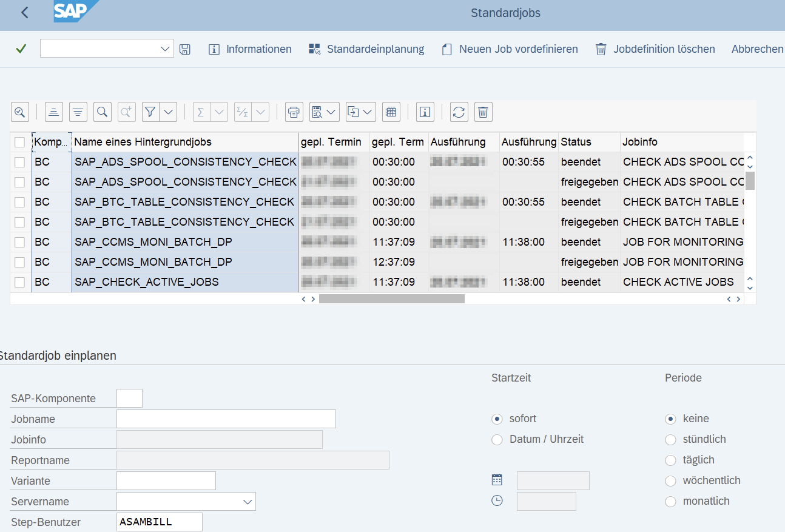
Task: Click the 'Jobinfo' column header
Action: click(682, 142)
